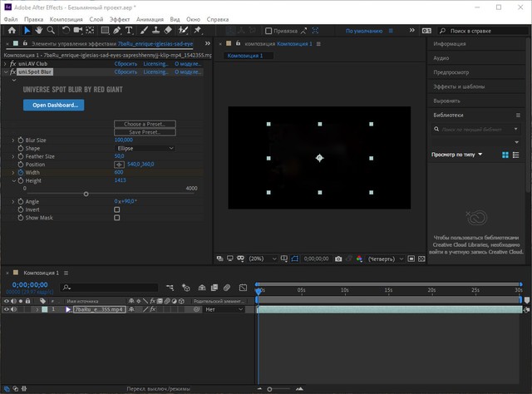Screen dimensions: 532x394
Task: Click the Save Preset button
Action: pyautogui.click(x=145, y=132)
